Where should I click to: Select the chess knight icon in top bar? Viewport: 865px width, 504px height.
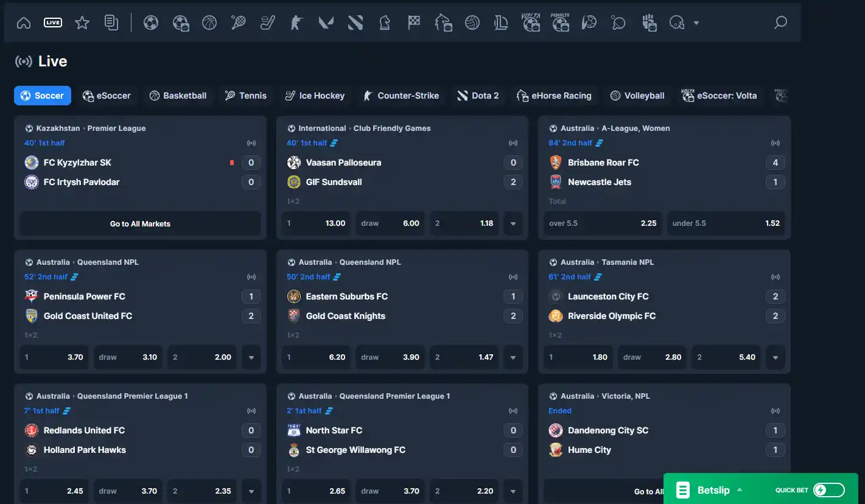click(x=385, y=23)
